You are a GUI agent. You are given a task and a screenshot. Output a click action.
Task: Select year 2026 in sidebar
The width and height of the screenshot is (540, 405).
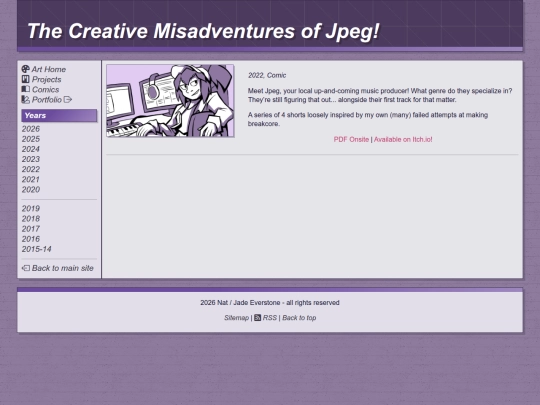click(x=31, y=129)
